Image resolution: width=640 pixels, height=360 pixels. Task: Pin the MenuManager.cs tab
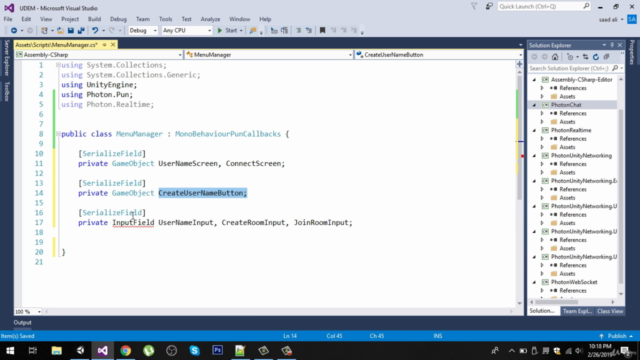click(104, 45)
